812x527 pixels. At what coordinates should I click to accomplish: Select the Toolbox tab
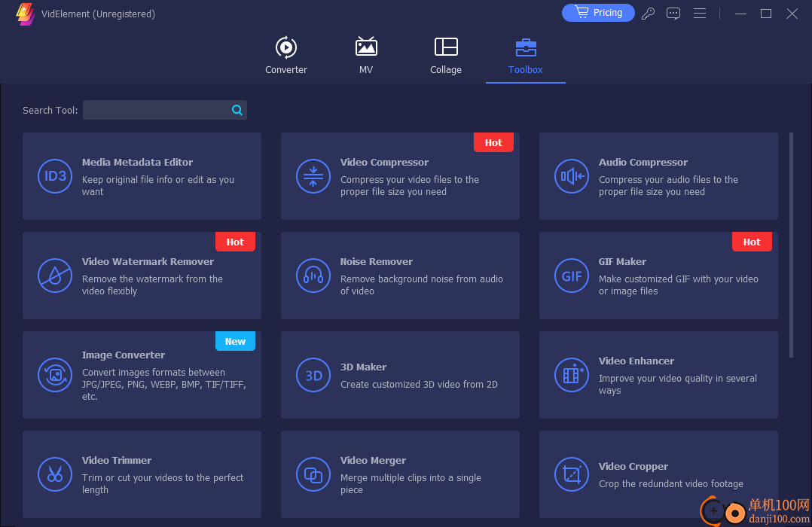click(526, 56)
